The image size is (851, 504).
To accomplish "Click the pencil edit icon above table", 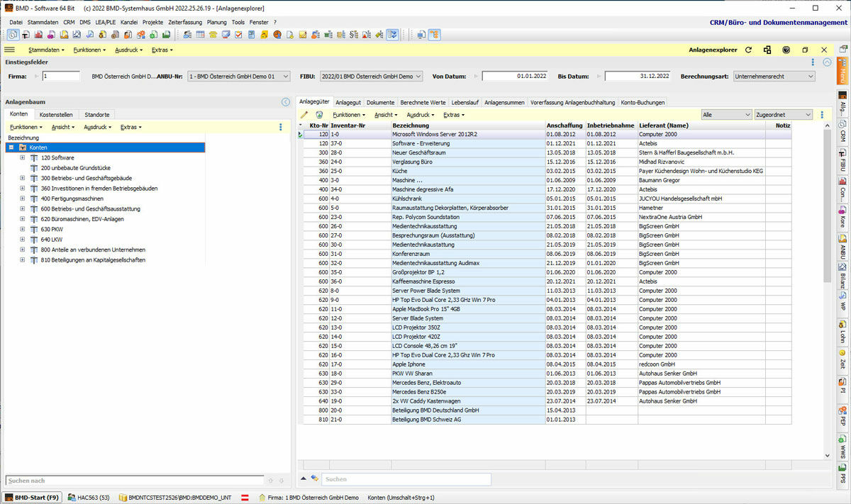I will point(304,115).
